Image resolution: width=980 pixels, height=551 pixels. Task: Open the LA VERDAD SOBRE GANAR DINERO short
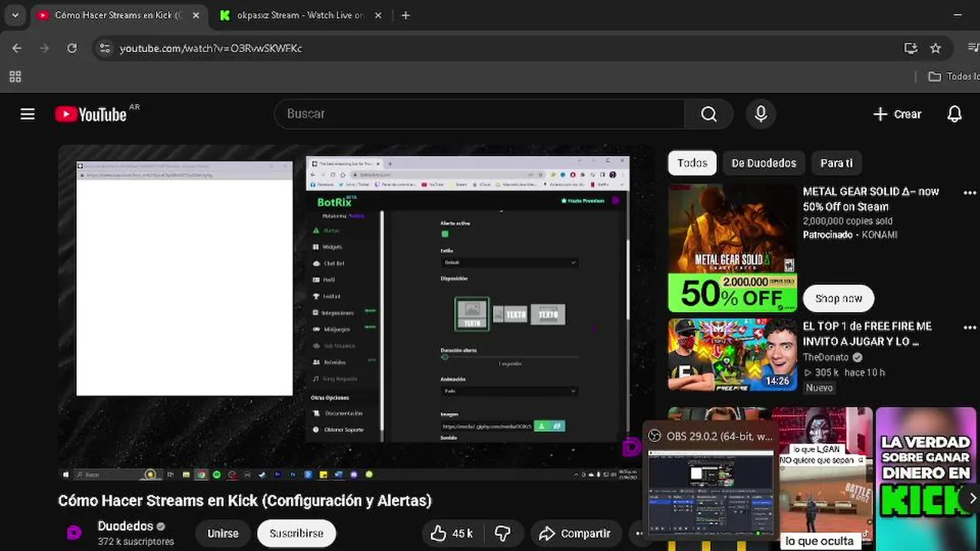[926, 478]
